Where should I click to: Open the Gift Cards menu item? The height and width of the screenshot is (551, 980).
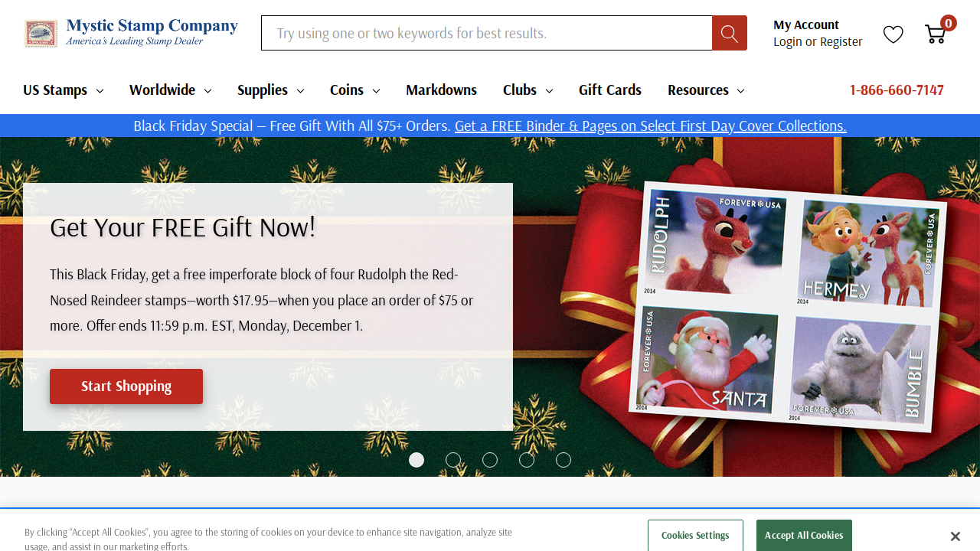coord(609,90)
